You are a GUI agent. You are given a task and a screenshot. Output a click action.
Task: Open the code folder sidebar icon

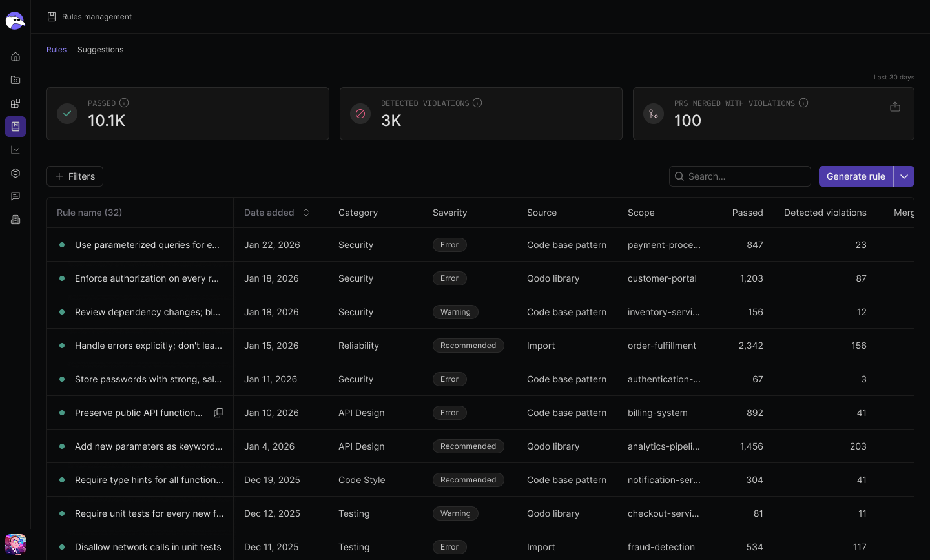(x=15, y=80)
